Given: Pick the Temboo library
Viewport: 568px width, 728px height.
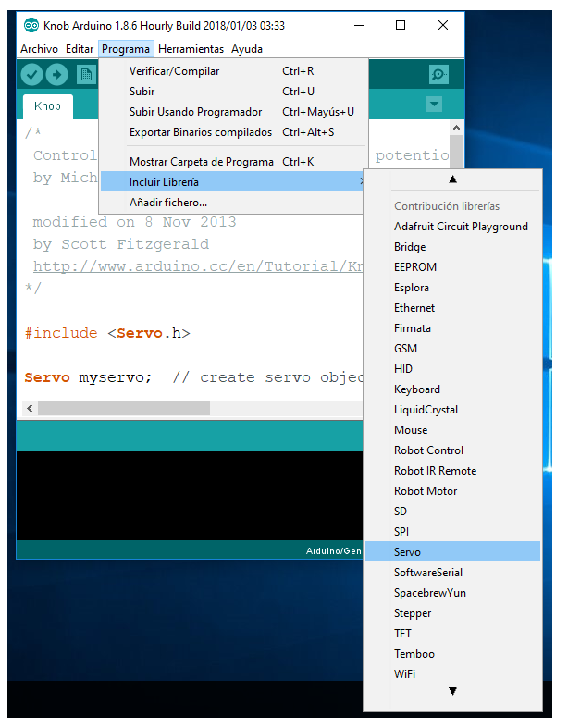Looking at the screenshot, I should (x=452, y=654).
